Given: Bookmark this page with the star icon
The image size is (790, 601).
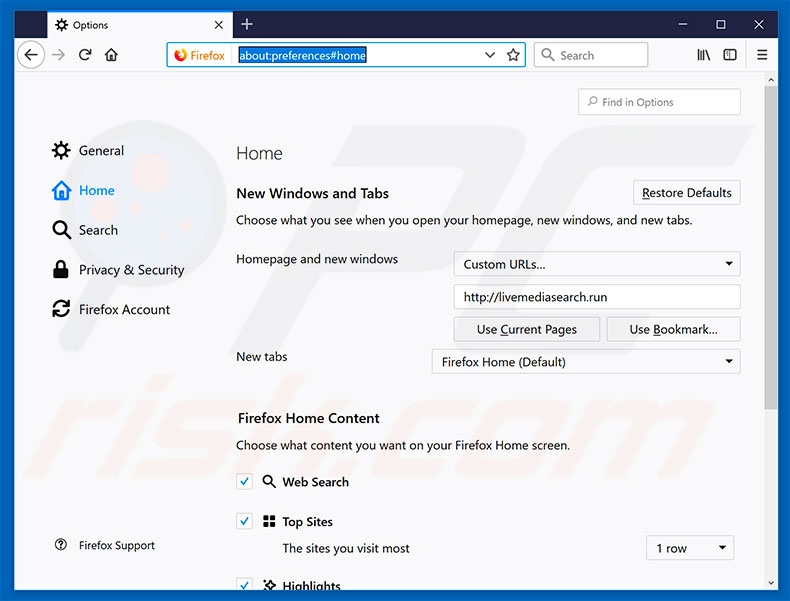Looking at the screenshot, I should (x=513, y=55).
